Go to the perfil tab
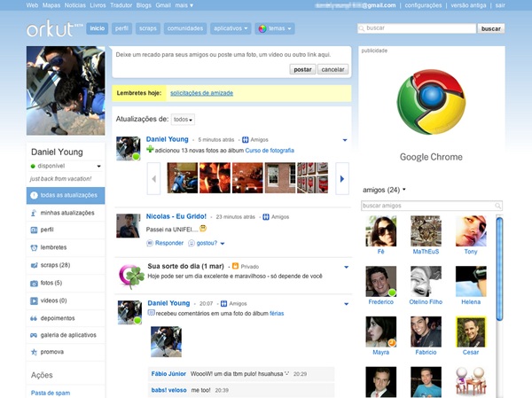This screenshot has height=398, width=532. pyautogui.click(x=122, y=28)
